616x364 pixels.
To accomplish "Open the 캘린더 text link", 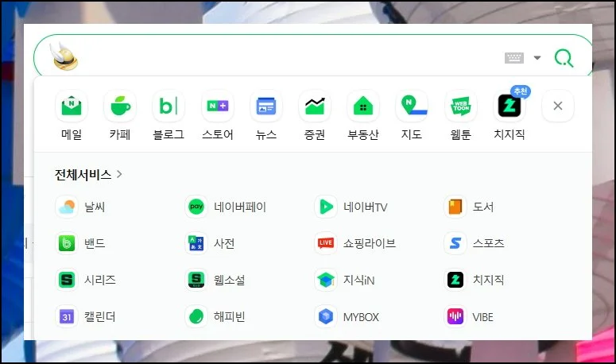I will tap(100, 316).
